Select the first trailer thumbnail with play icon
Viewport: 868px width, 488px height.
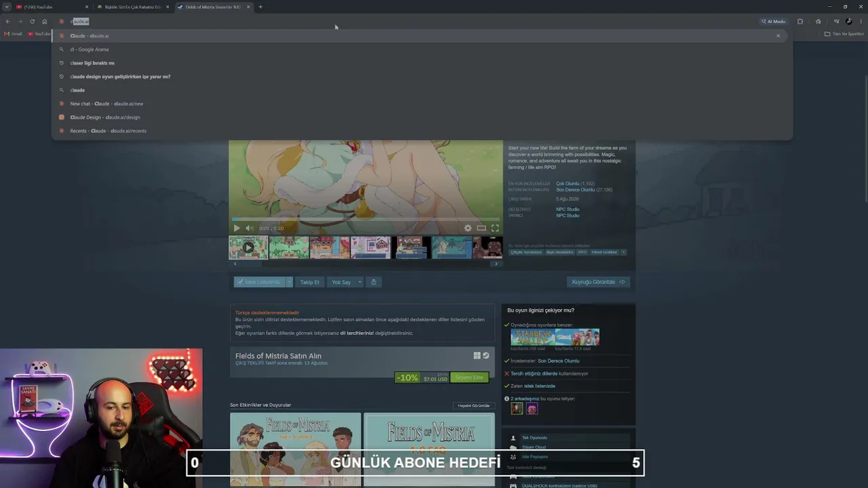point(248,247)
